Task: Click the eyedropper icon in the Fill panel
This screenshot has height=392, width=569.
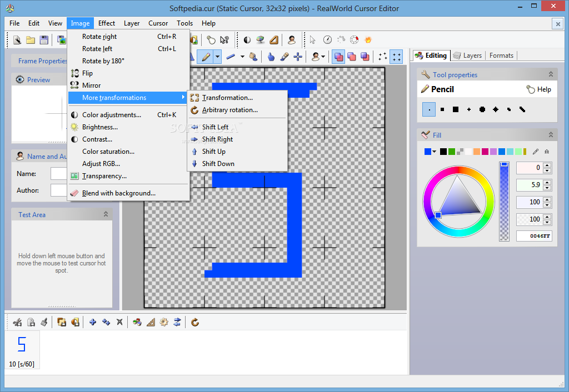Action: (x=535, y=152)
